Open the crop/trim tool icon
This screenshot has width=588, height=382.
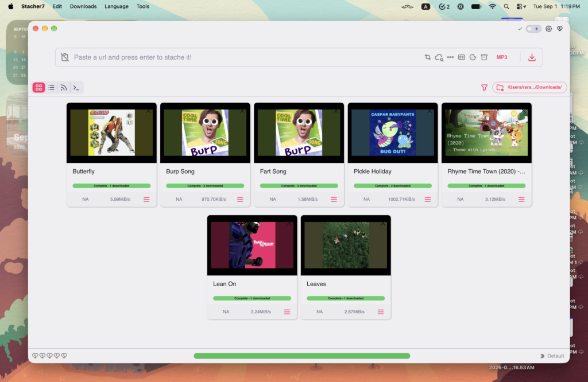click(x=427, y=57)
